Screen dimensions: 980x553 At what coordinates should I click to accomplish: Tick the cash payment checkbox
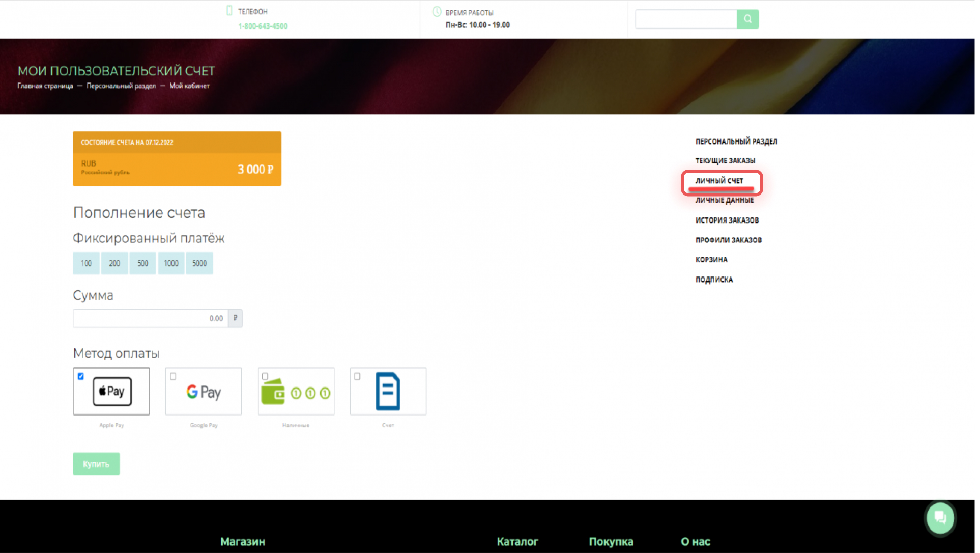266,377
